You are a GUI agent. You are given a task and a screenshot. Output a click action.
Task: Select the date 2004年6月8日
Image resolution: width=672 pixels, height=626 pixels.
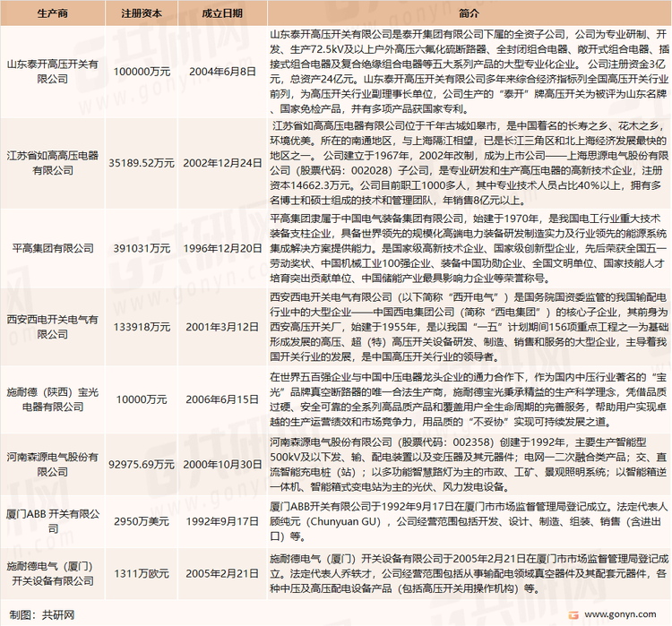pos(222,72)
